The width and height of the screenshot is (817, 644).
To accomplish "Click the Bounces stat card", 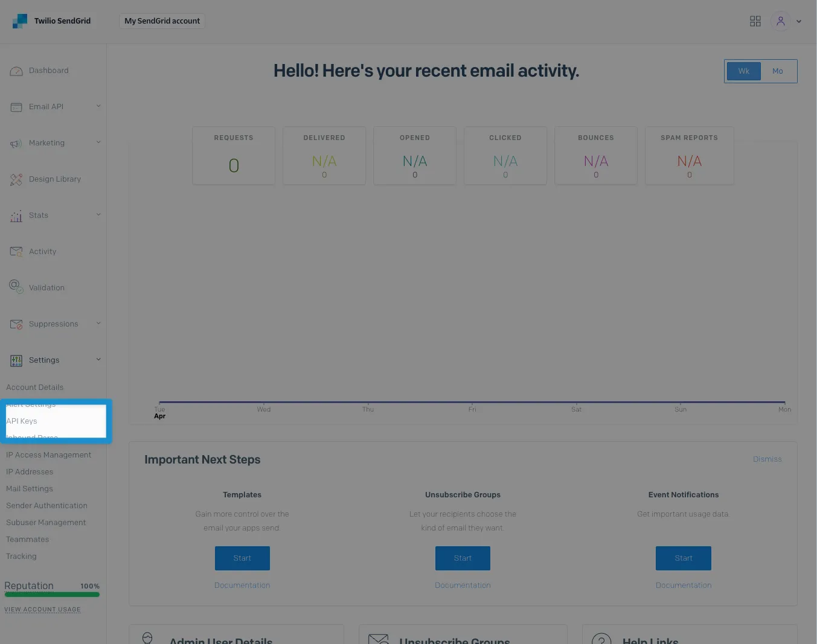I will 596,156.
